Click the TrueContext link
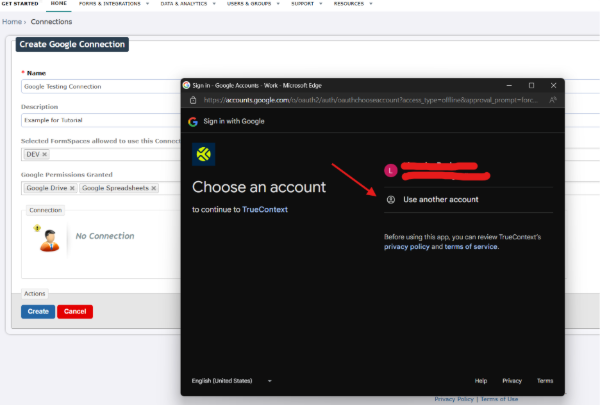The image size is (600, 405). point(265,210)
